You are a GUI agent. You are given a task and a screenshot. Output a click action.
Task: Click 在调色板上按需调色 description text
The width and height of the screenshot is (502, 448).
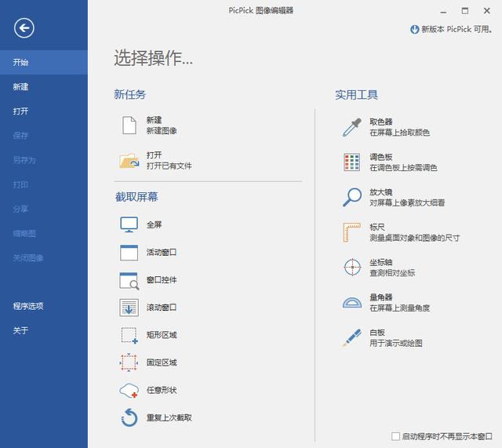[403, 168]
